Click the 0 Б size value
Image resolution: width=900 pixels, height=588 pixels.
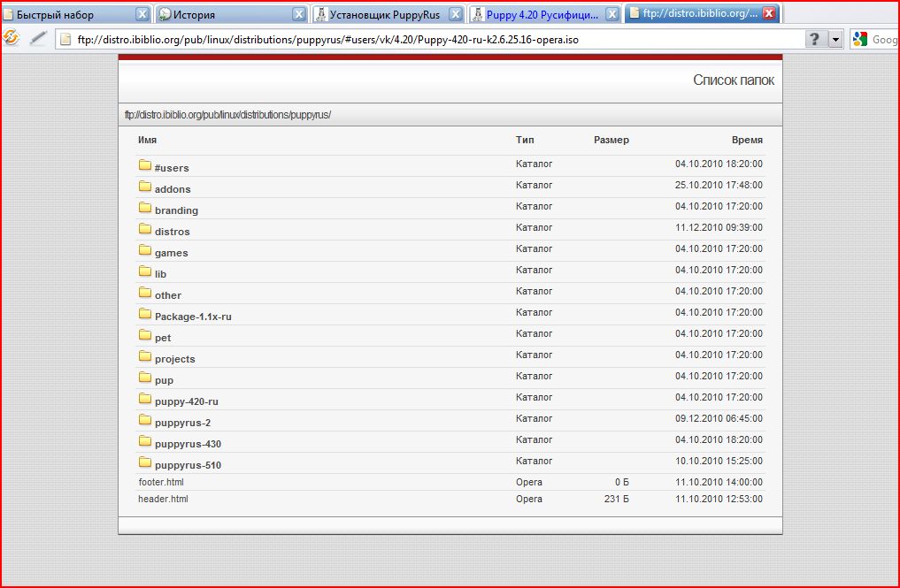click(x=622, y=483)
